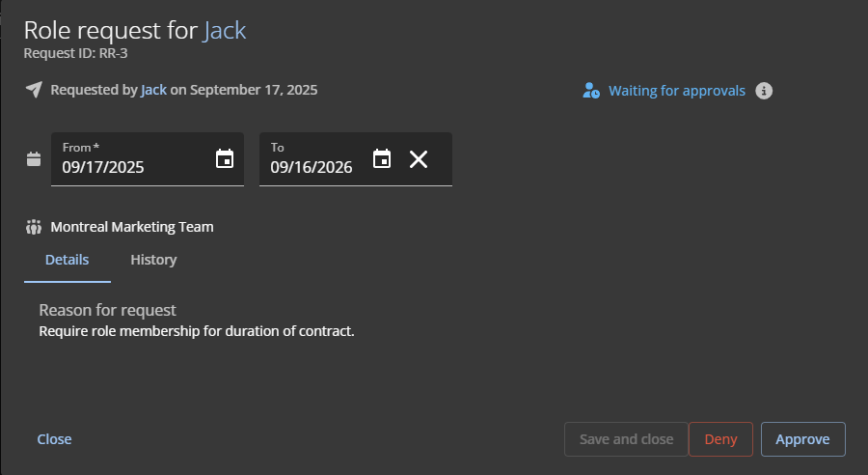
Task: Click the Montreal Marketing Team group icon
Action: click(x=34, y=228)
